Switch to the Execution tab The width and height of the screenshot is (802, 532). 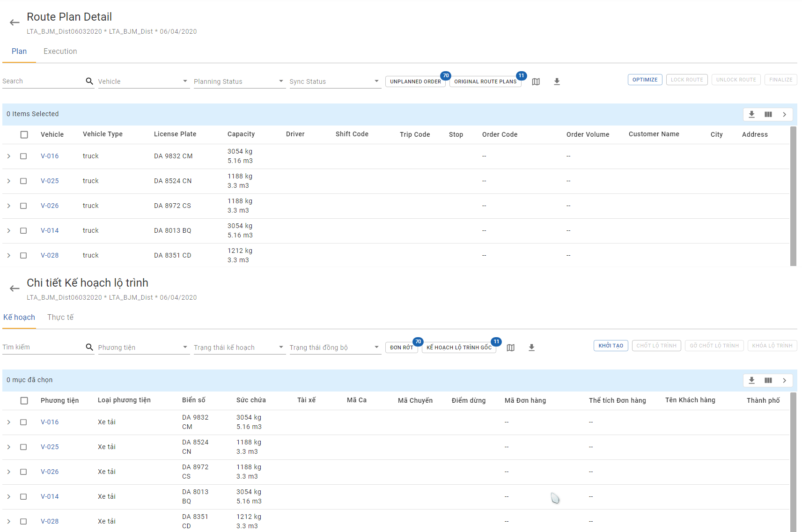pos(60,52)
